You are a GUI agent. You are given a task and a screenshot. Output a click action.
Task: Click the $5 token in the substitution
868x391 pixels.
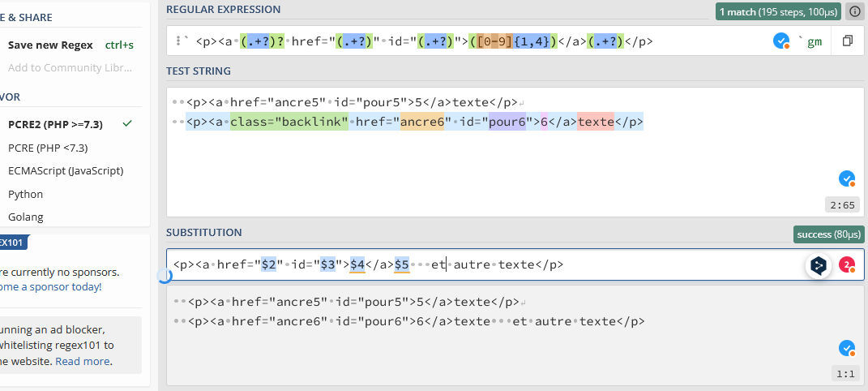(x=402, y=264)
